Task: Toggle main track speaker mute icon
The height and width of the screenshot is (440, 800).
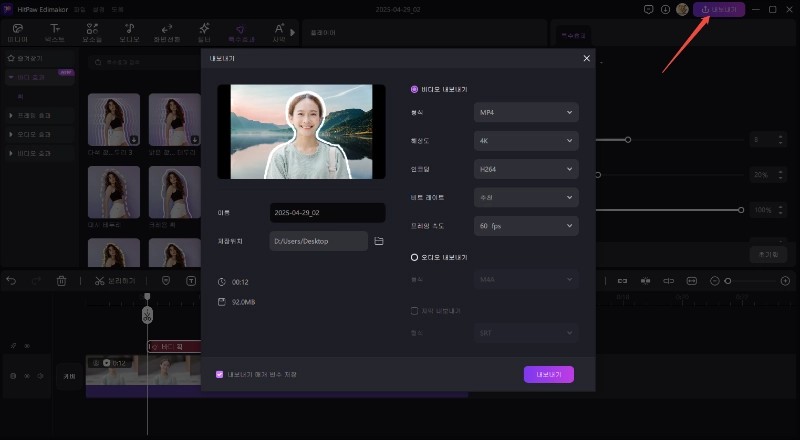Action: coord(40,376)
